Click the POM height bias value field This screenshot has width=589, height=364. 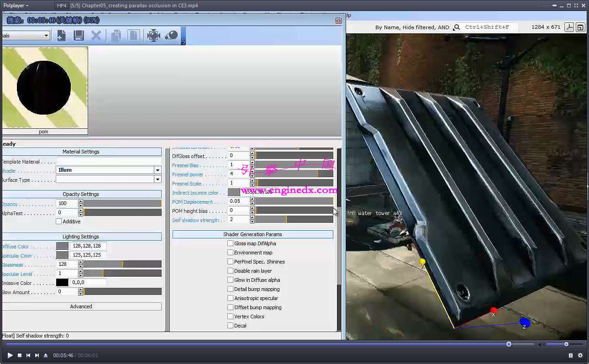click(x=238, y=211)
